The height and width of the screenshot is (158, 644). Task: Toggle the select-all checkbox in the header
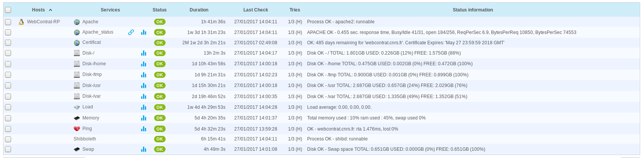[8, 10]
